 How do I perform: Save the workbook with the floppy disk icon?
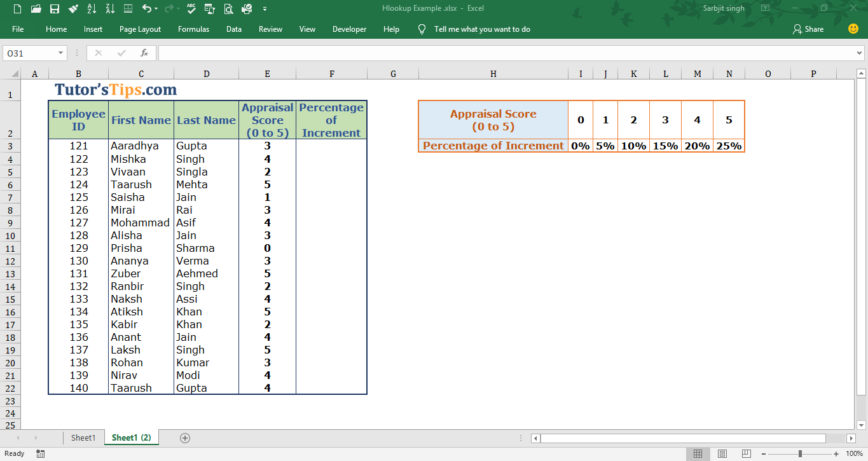[x=55, y=9]
